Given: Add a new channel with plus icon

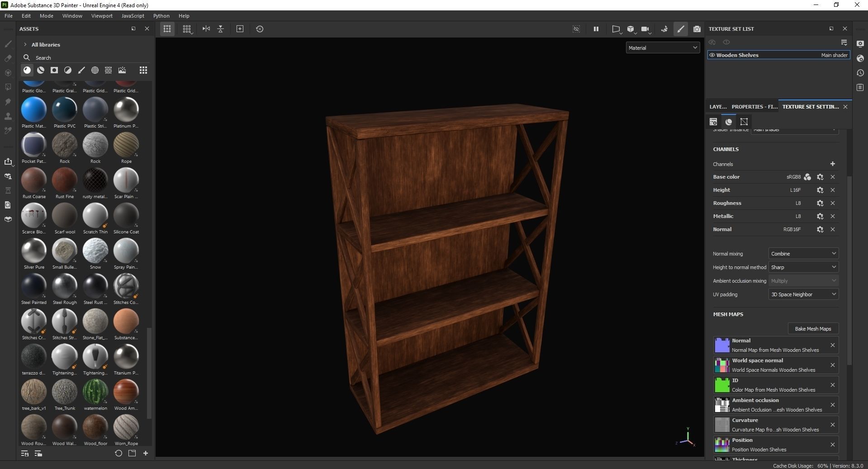Looking at the screenshot, I should [833, 164].
